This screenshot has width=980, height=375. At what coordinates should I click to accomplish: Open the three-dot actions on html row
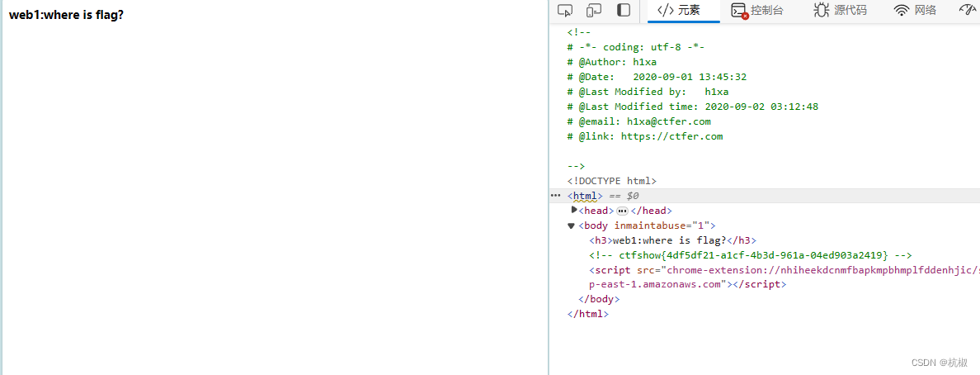555,196
